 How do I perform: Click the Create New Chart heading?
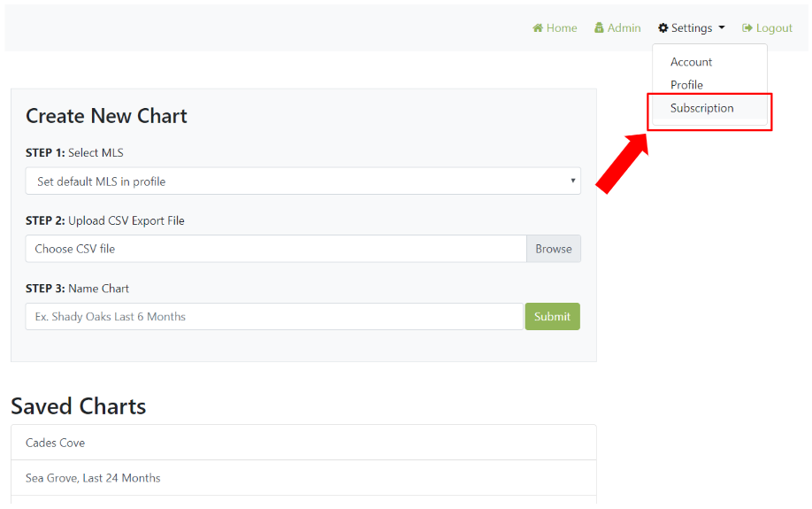[x=106, y=116]
